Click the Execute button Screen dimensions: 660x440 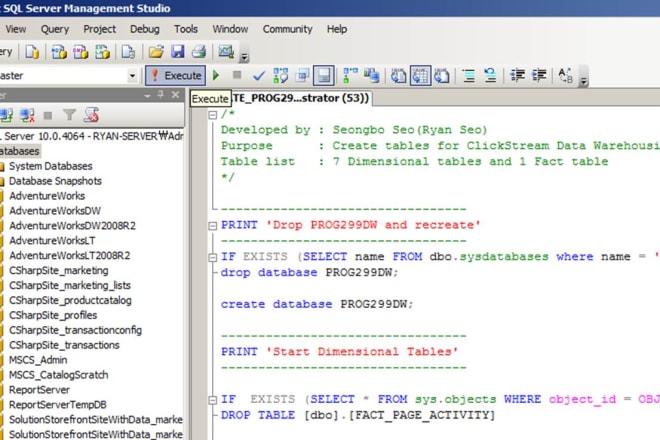tap(176, 76)
